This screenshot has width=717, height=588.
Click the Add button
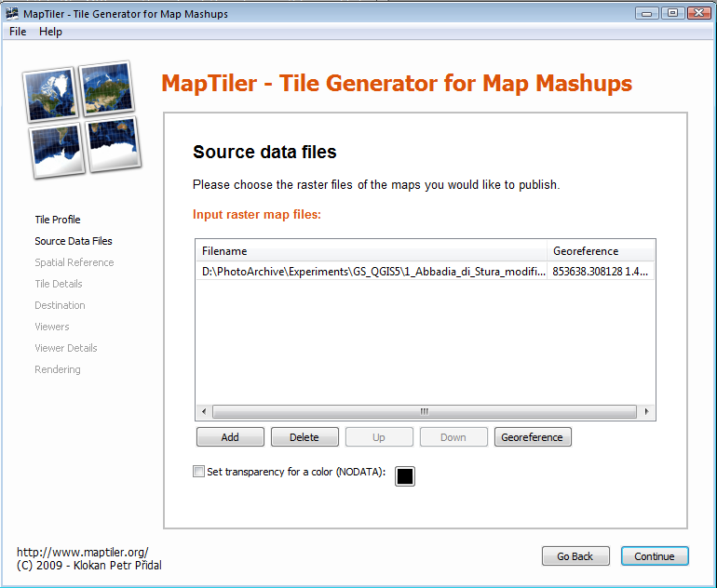tap(230, 437)
